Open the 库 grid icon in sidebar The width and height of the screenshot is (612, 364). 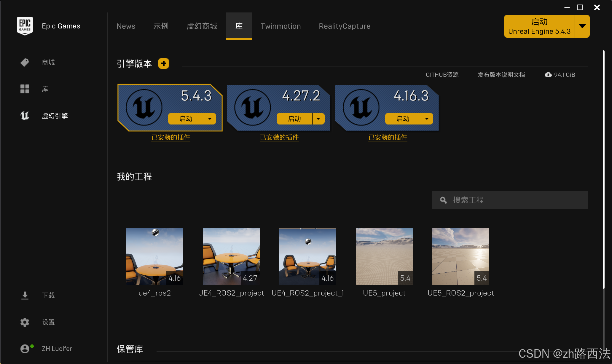pyautogui.click(x=25, y=89)
